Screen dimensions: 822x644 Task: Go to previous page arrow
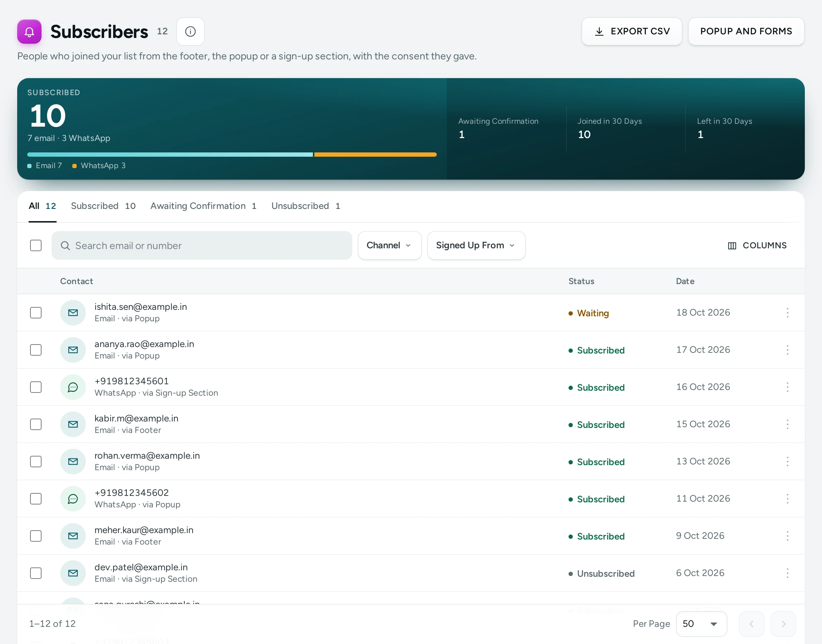[751, 624]
